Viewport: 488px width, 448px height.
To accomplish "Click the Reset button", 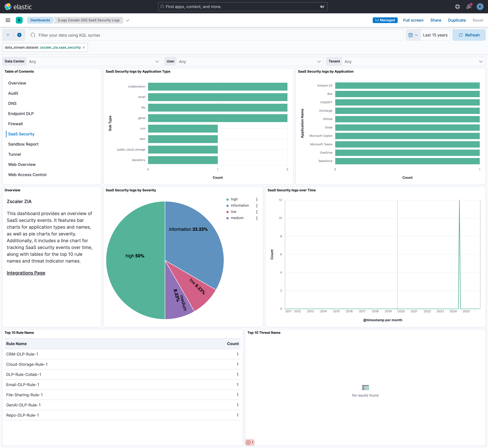I will [478, 20].
